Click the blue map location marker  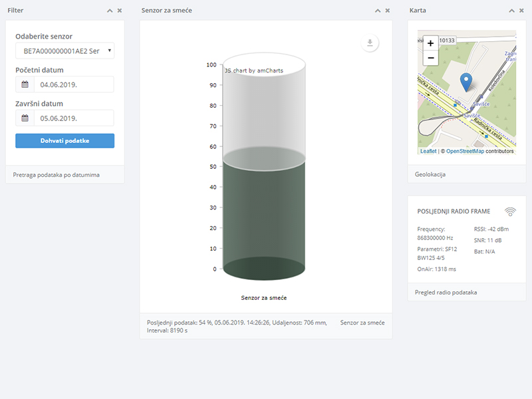466,82
